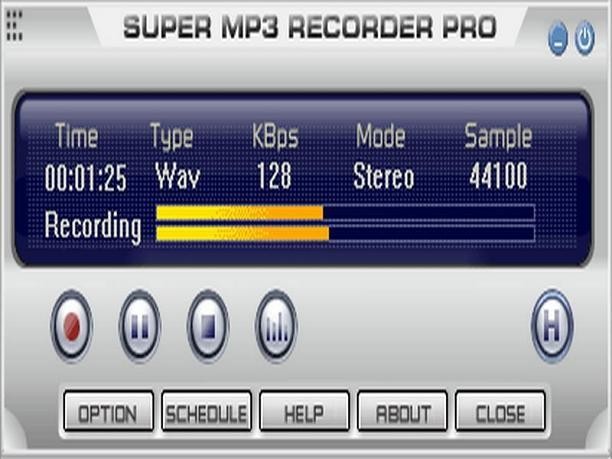Click the 44100 sample rate value
This screenshot has height=459, width=612.
click(498, 176)
